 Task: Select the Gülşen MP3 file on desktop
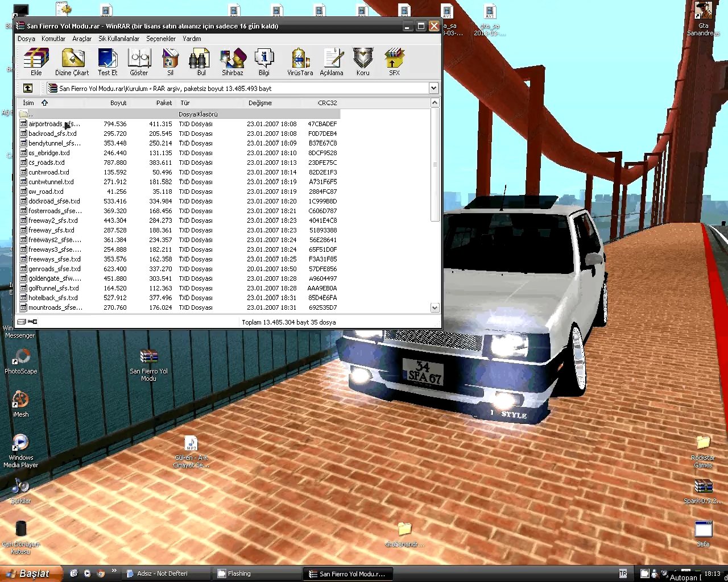[191, 452]
